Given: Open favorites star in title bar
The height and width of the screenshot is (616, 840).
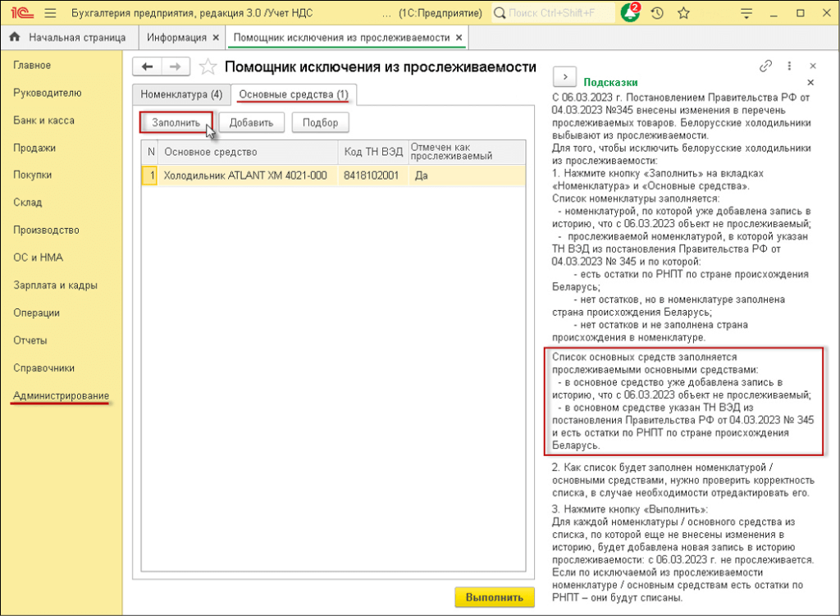Looking at the screenshot, I should pyautogui.click(x=683, y=13).
